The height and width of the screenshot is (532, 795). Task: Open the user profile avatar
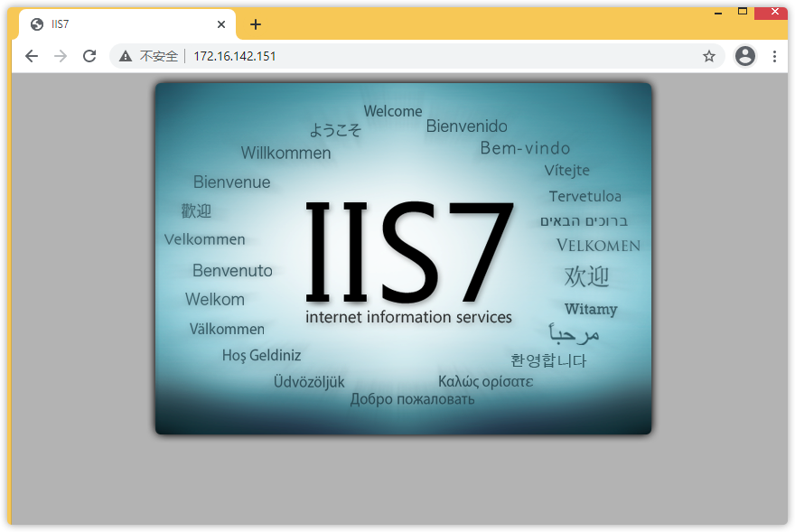tap(744, 56)
